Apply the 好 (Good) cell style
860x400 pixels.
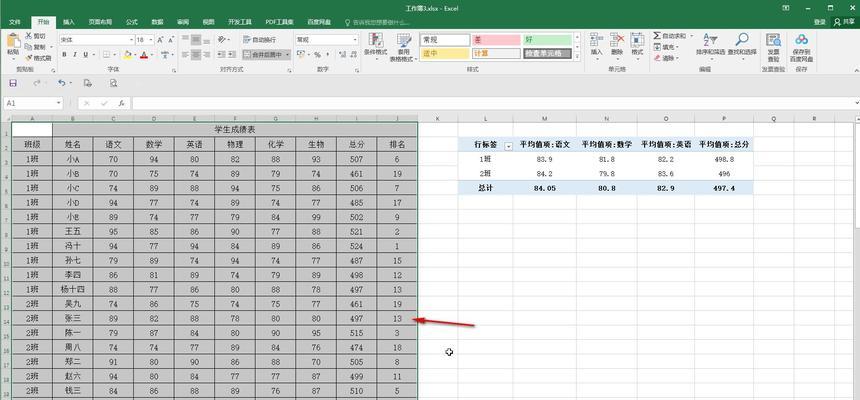547,40
